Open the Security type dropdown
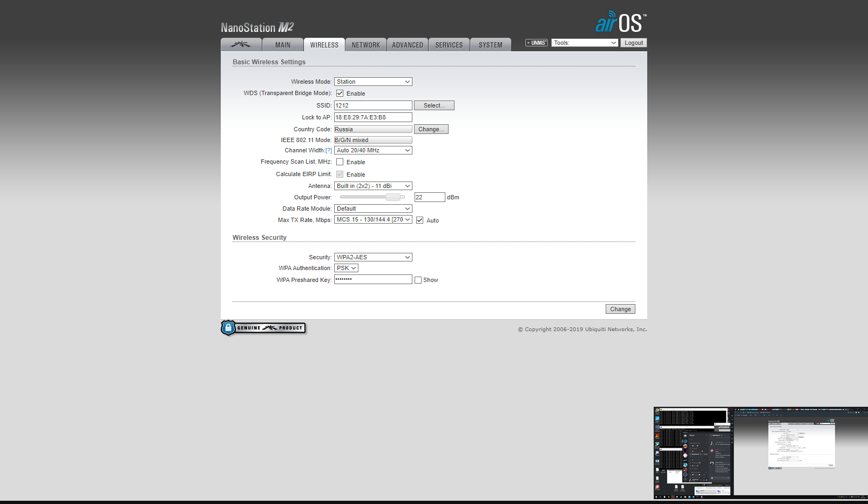The image size is (868, 504). point(373,257)
